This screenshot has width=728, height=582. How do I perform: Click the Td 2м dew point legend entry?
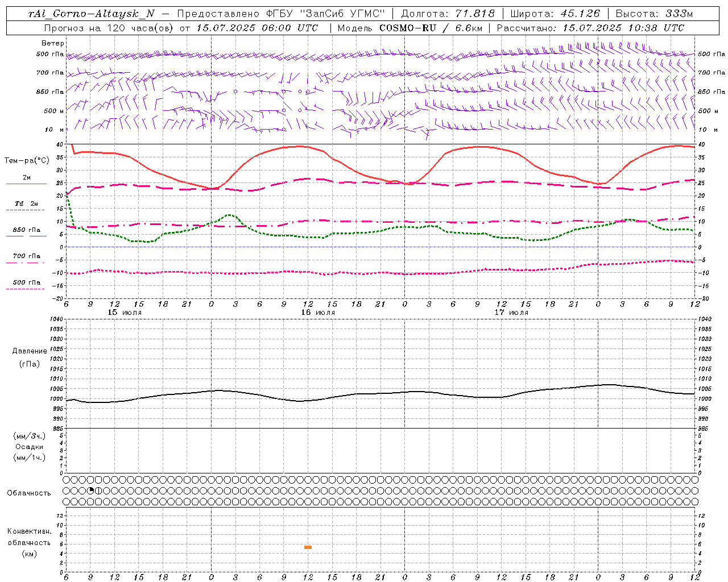[x=26, y=206]
